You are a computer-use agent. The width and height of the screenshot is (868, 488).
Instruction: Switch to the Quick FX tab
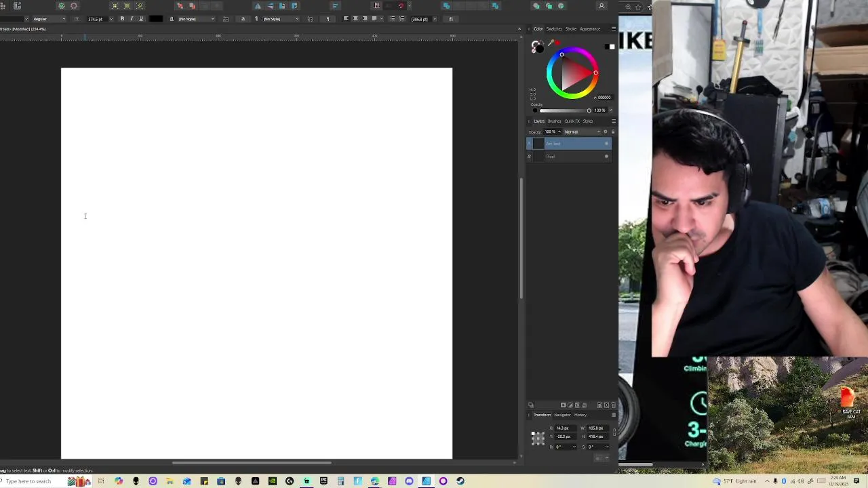click(x=572, y=121)
